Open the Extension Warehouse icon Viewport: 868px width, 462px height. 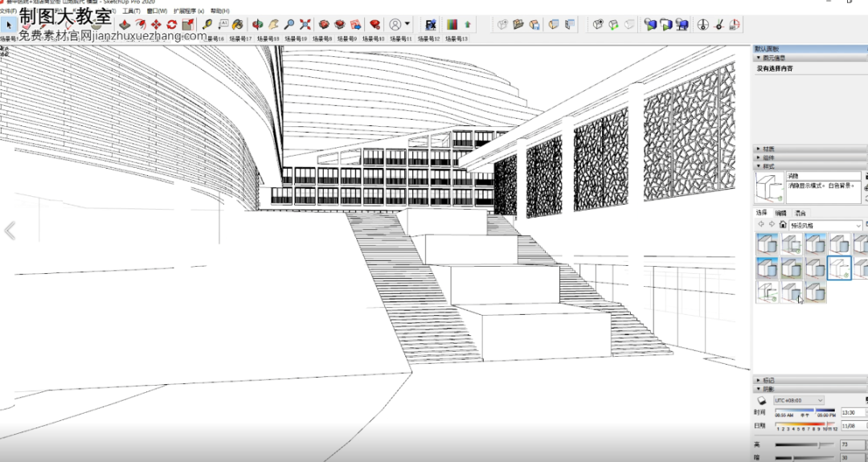[x=339, y=24]
